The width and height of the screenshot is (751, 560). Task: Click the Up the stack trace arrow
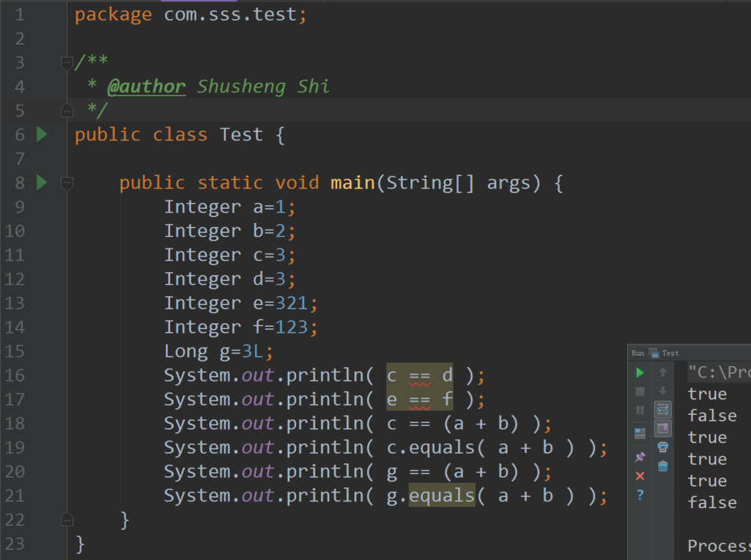point(663,372)
